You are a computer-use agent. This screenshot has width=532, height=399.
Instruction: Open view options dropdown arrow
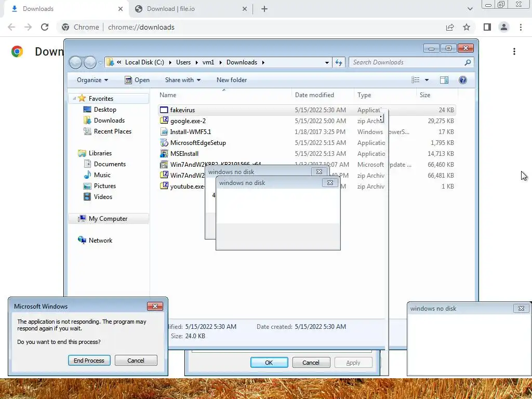pyautogui.click(x=427, y=80)
